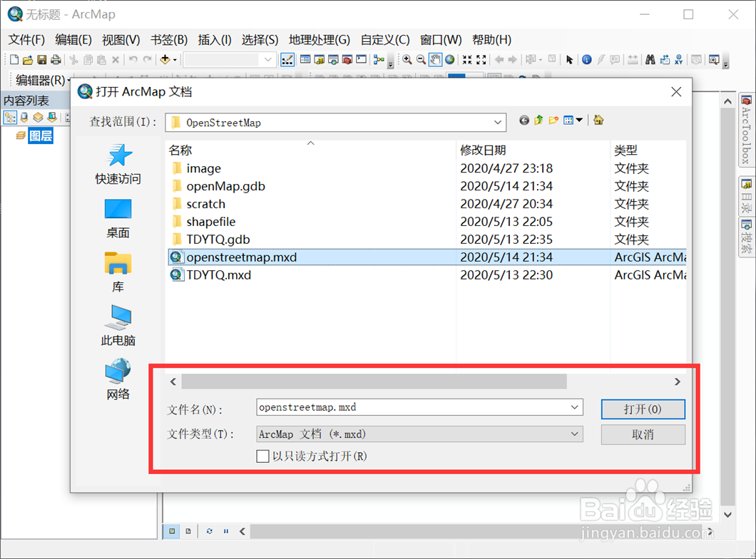Click the 打开(O) button
This screenshot has width=756, height=559.
click(643, 409)
